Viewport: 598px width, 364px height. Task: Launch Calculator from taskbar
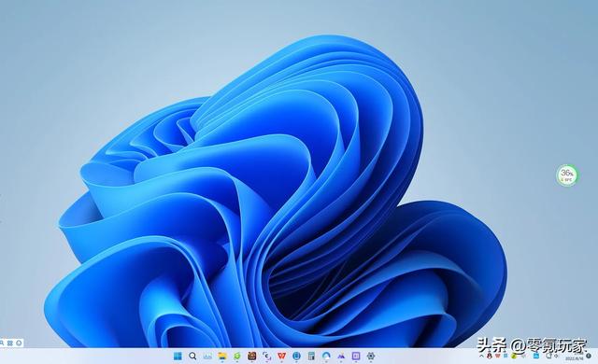(311, 356)
